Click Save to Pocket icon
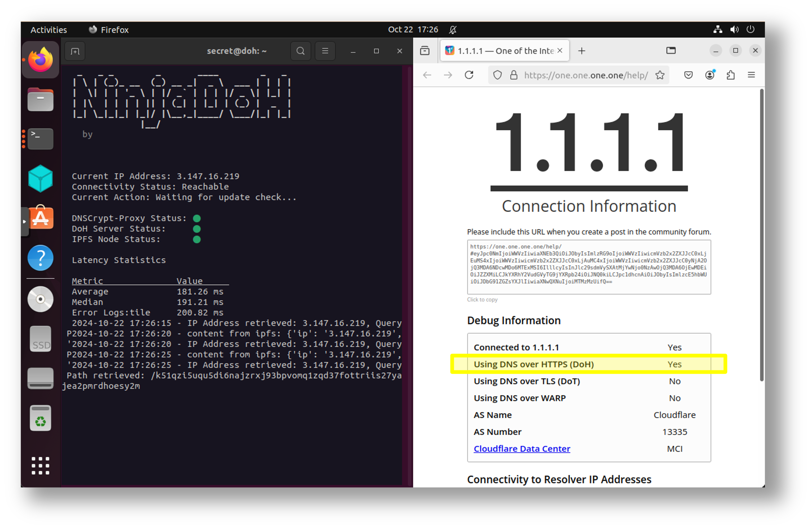The height and width of the screenshot is (530, 812). point(688,75)
